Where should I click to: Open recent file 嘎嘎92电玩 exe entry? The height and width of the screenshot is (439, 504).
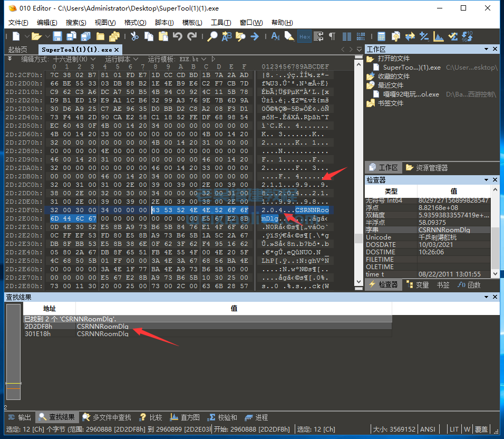point(411,94)
